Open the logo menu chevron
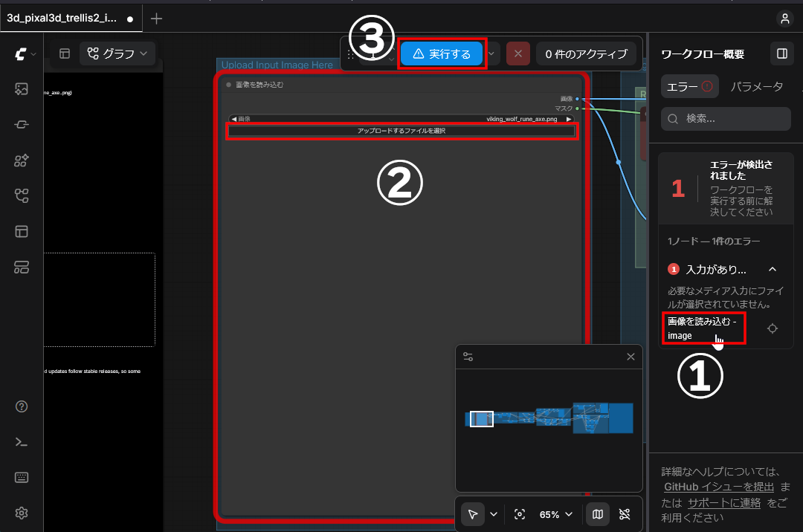Viewport: 803px width, 532px height. (33, 54)
